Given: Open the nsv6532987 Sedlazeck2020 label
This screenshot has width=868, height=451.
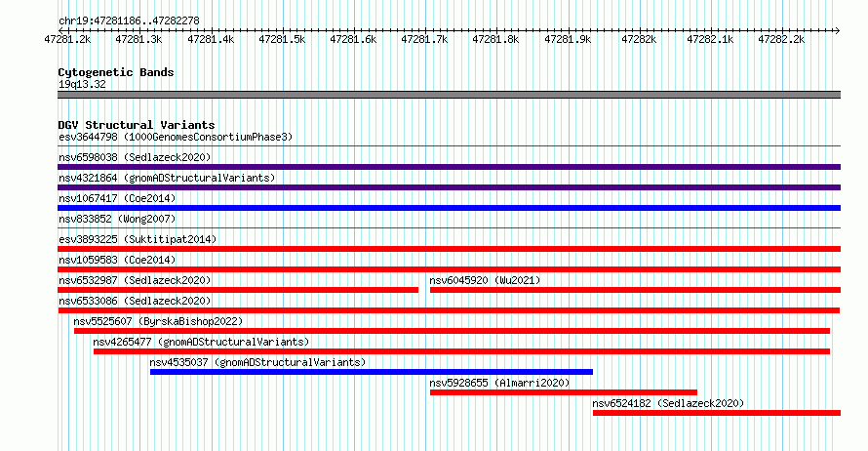Looking at the screenshot, I should pyautogui.click(x=135, y=280).
